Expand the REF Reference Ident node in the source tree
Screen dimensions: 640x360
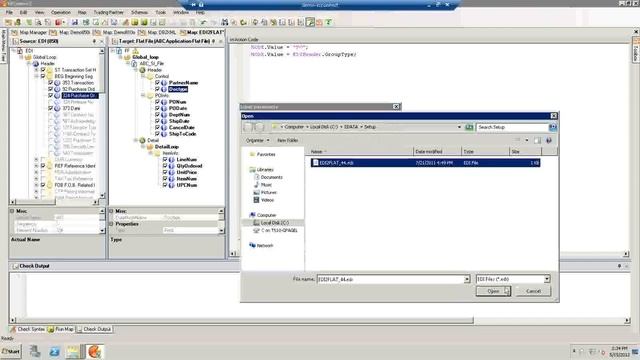pos(36,166)
